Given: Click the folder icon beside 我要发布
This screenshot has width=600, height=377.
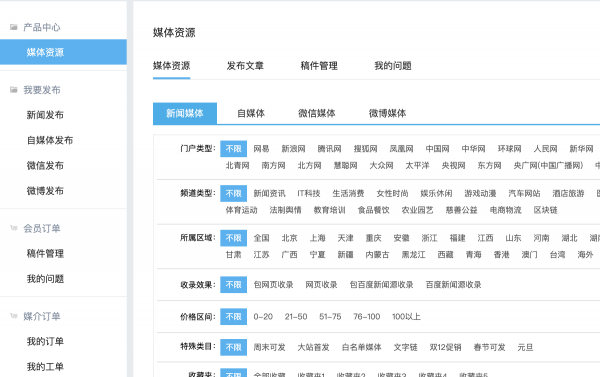Looking at the screenshot, I should click(x=14, y=90).
